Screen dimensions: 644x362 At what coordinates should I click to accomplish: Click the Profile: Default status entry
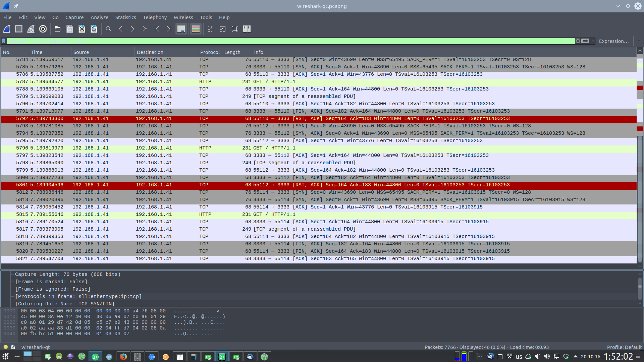coord(624,347)
